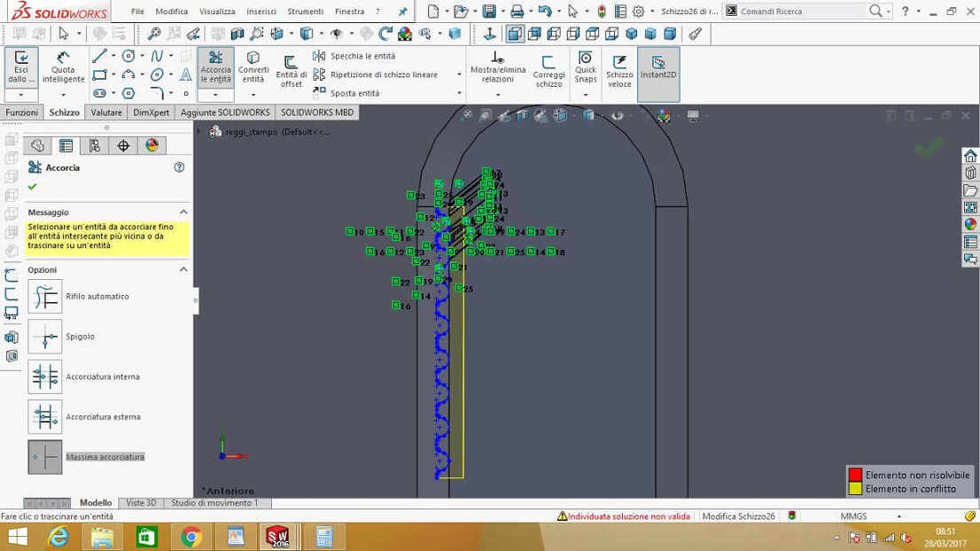Open Converti entità dropdown arrow
Screen dimensions: 980x551
point(253,95)
